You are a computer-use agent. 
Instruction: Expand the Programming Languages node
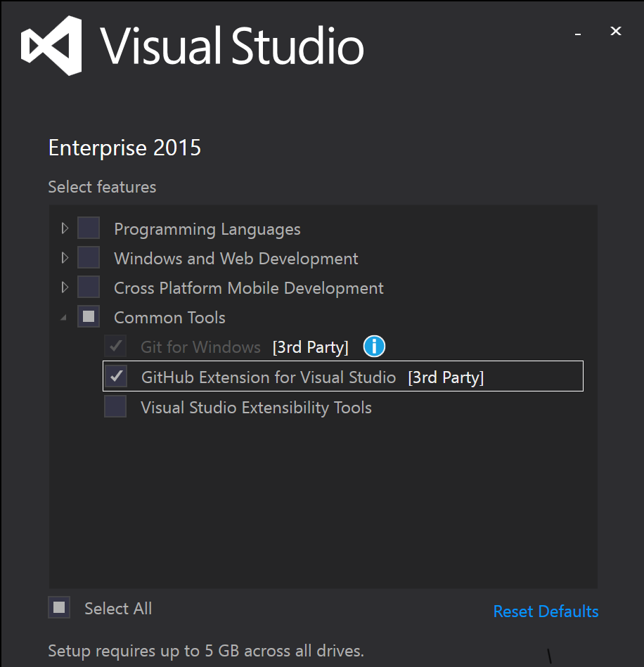pyautogui.click(x=63, y=227)
